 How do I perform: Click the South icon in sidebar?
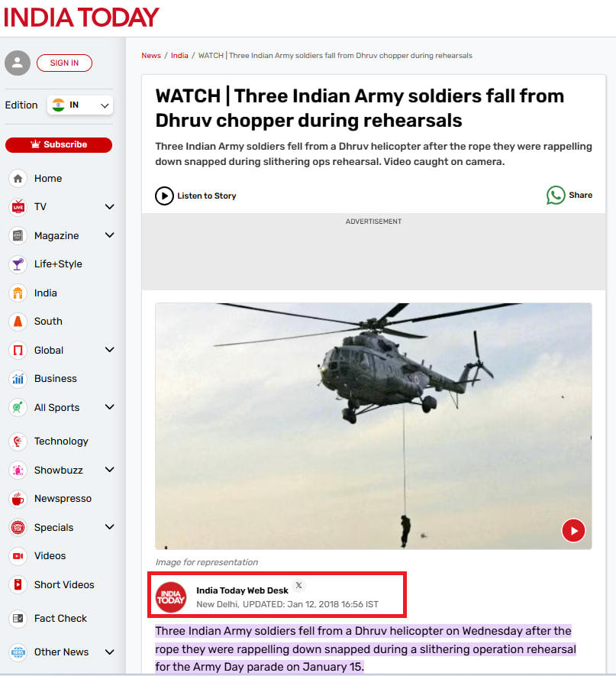tap(18, 322)
